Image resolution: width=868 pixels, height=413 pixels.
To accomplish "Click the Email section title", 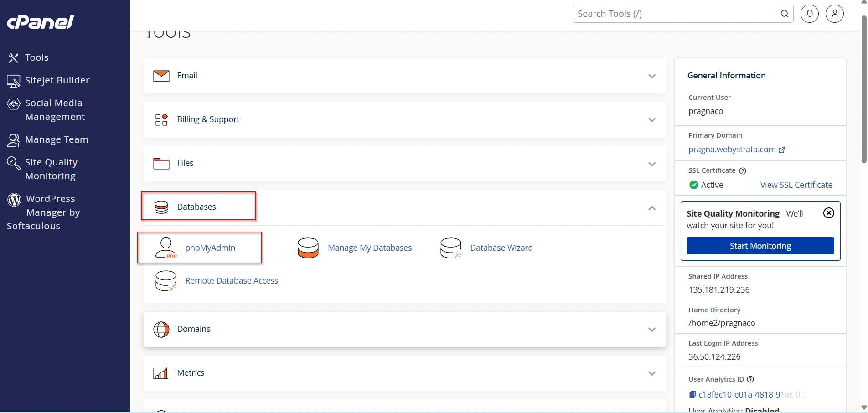I will [187, 76].
